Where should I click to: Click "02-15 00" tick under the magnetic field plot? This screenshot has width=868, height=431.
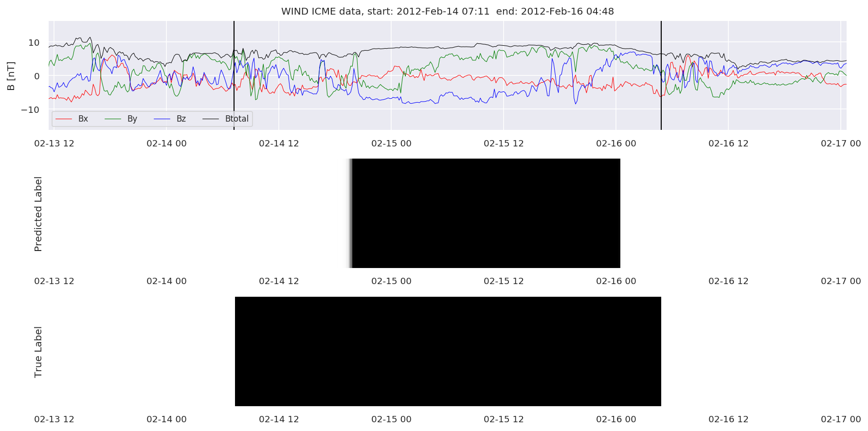click(391, 144)
